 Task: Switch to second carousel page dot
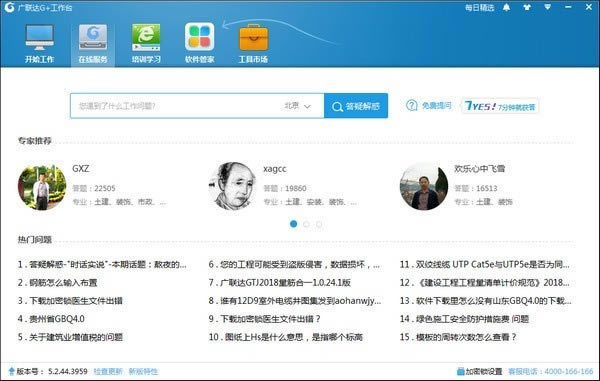[306, 224]
